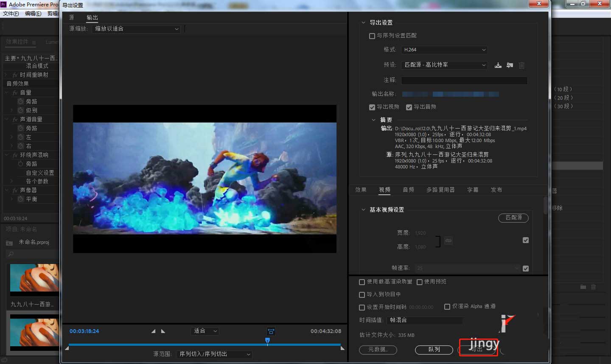Screen dimensions: 611x364
Task: Click the 队列 button
Action: click(434, 350)
